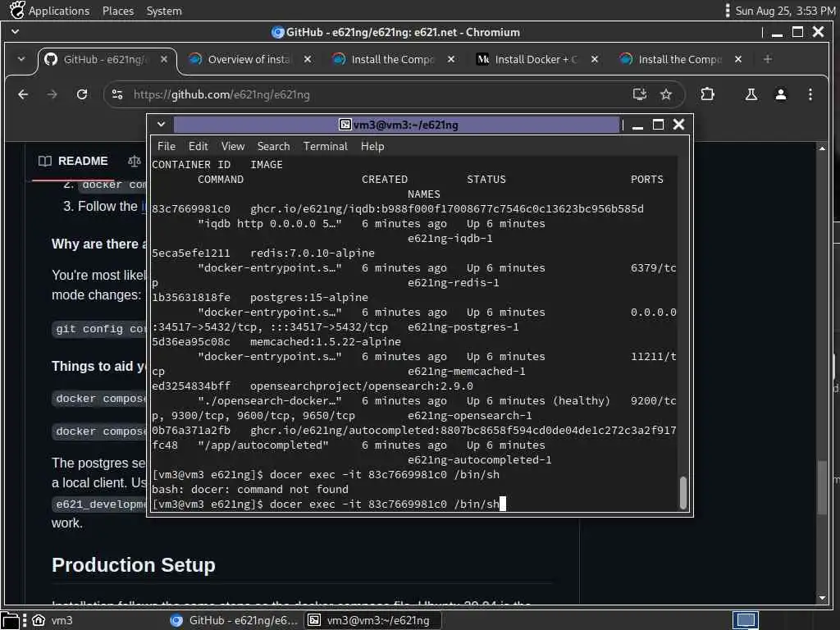Open the System menu in top panel
840x630 pixels.
click(x=164, y=11)
